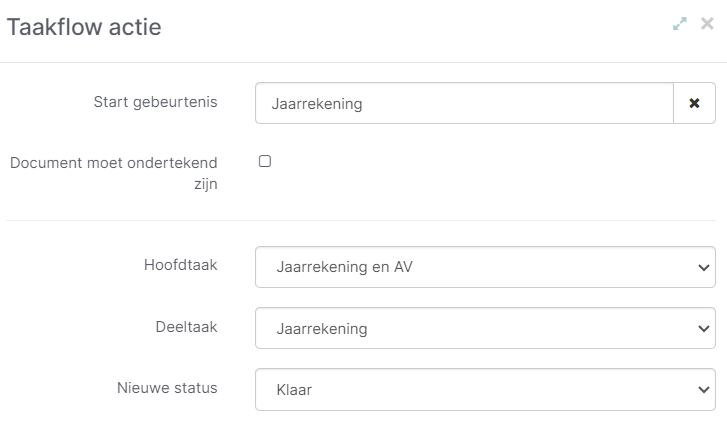Click the Nieuwe status label text
Screen dimensions: 727x433
click(x=167, y=387)
